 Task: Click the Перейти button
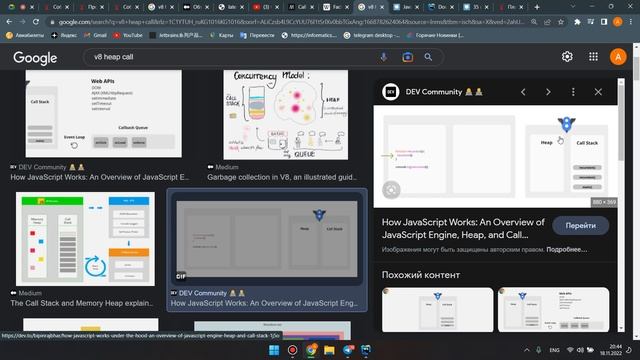[x=580, y=226]
